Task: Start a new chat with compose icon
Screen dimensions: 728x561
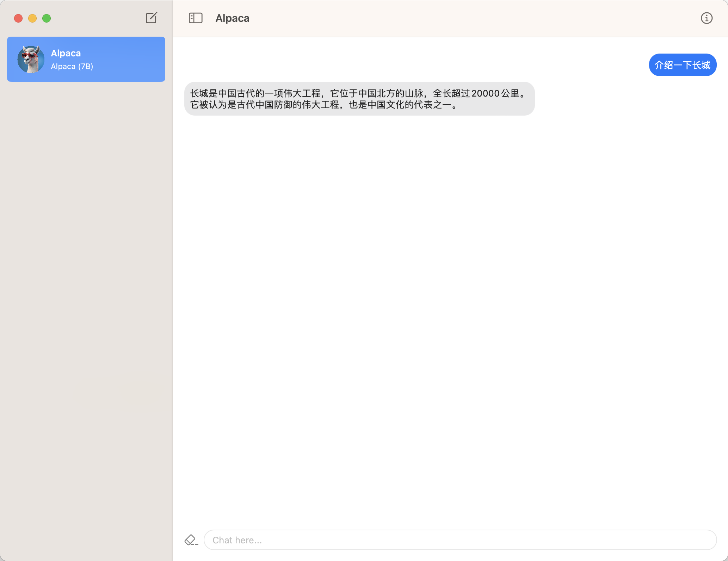Action: 151,18
